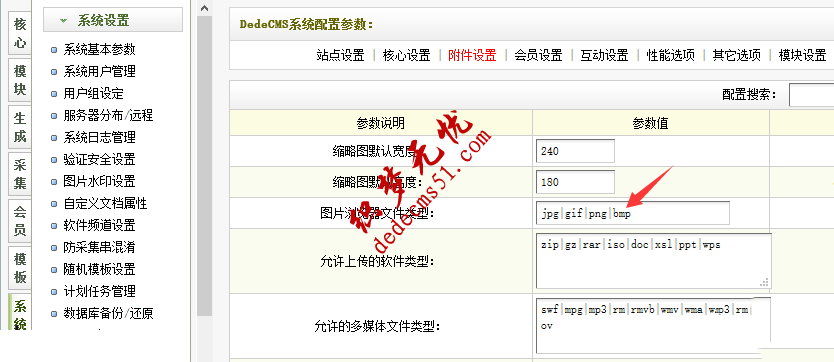Viewport: 834px width, 362px height.
Task: Click the 允许的多媒体文件类型 label
Action: (378, 326)
